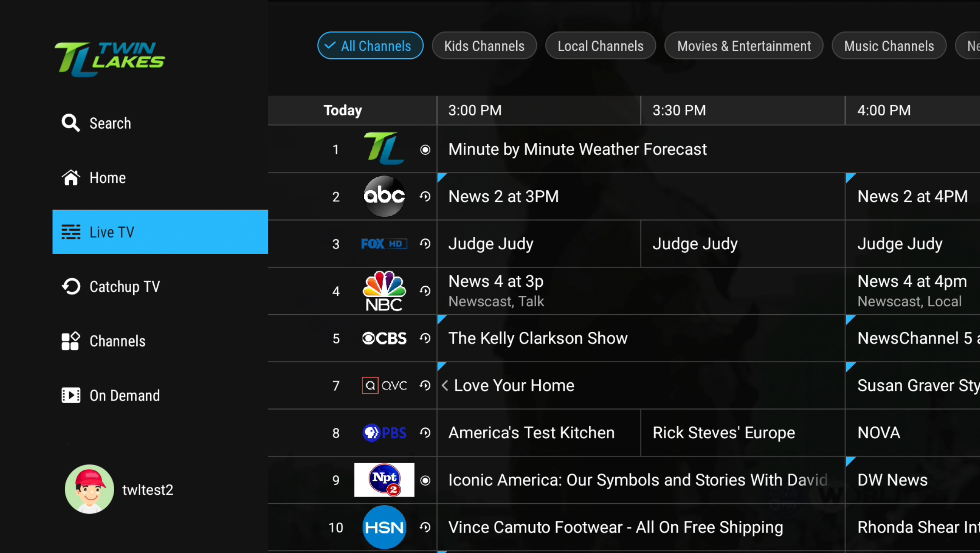
Task: Select NewsChannel 5 program on CBS
Action: coord(913,338)
